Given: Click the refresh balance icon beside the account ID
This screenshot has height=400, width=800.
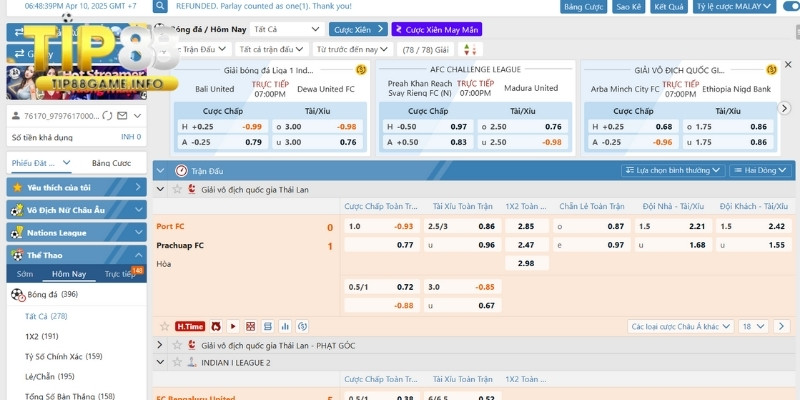Looking at the screenshot, I should (109, 116).
